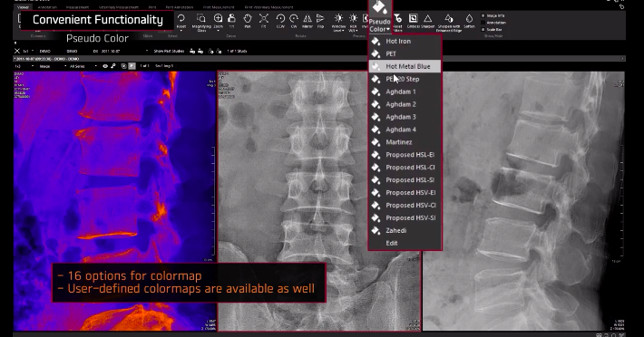This screenshot has height=337, width=644.
Task: Toggle the eye visibility icon in series toolbar
Action: (105, 66)
